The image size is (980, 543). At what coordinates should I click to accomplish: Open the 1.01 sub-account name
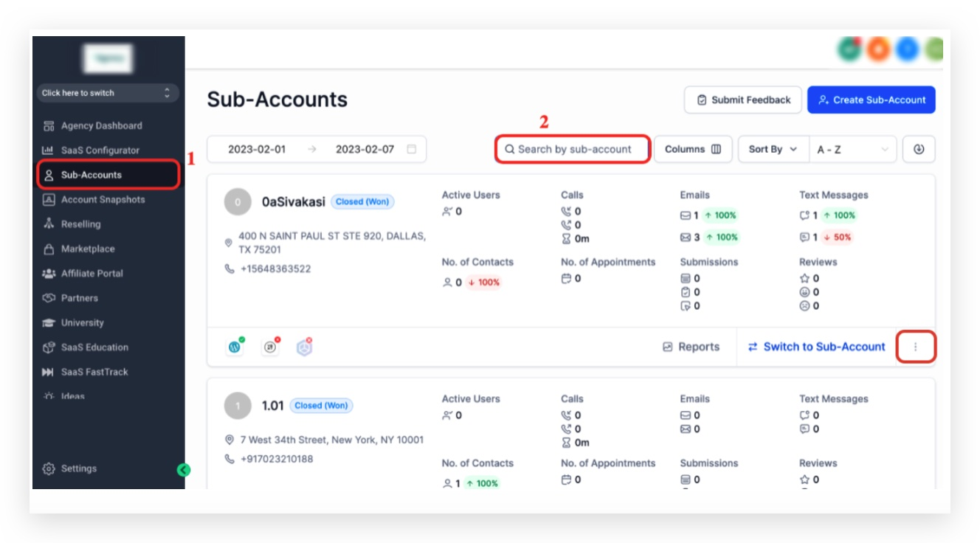coord(272,406)
